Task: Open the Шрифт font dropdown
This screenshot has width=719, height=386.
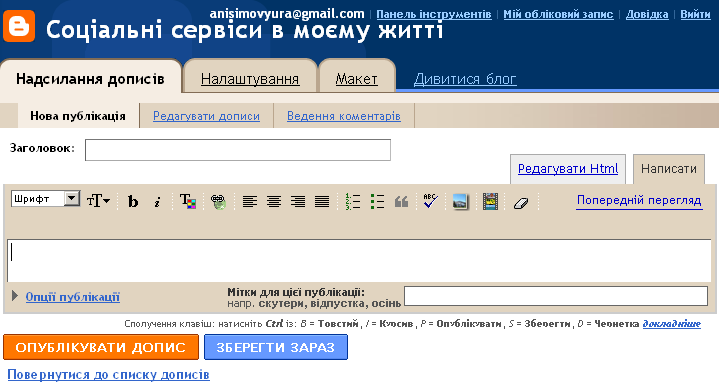Action: click(45, 199)
